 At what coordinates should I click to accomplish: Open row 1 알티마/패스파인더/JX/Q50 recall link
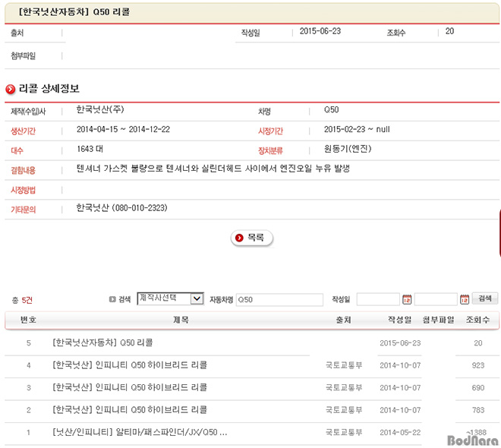pos(140,432)
